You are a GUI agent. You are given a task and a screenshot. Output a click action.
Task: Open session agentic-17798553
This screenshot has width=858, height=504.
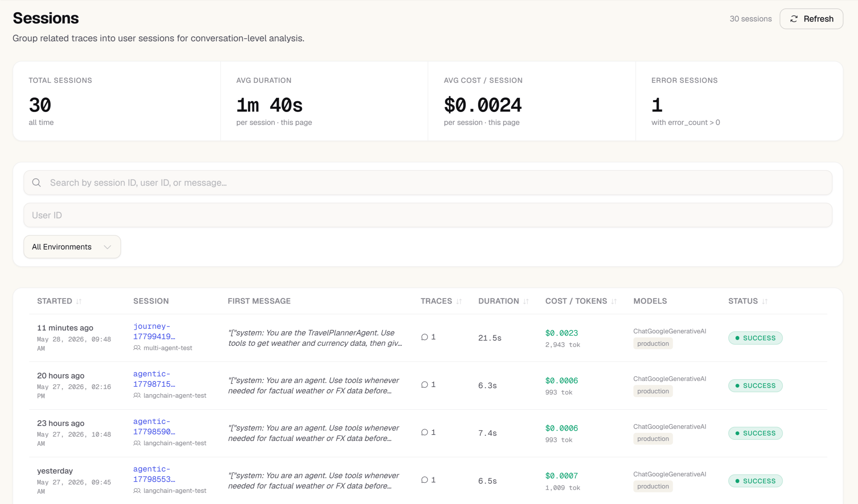pyautogui.click(x=154, y=474)
